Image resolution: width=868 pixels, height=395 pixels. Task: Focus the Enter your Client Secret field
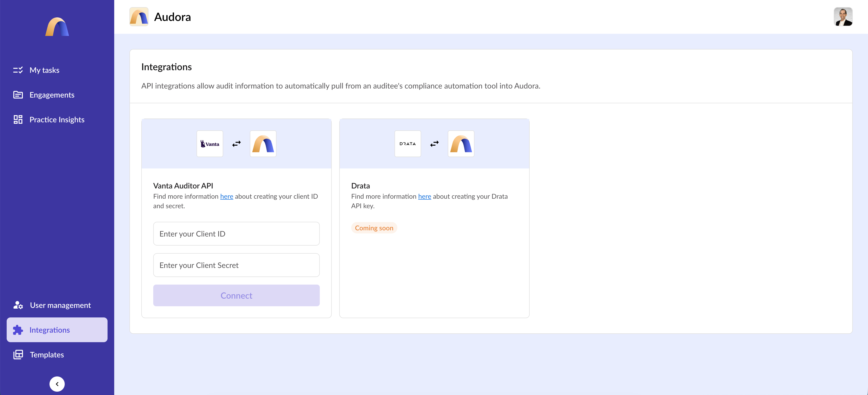click(x=236, y=265)
